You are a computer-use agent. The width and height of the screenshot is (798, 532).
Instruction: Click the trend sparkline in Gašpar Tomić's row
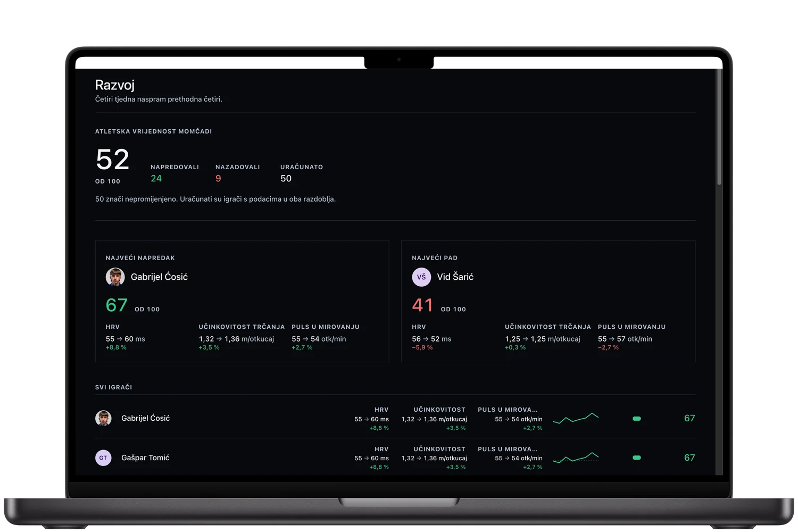[x=576, y=458]
